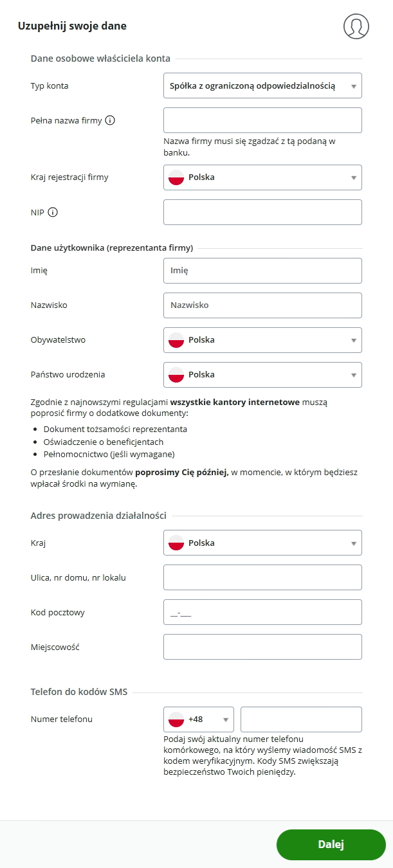
Task: Focus the NIP input field
Action: [x=262, y=212]
